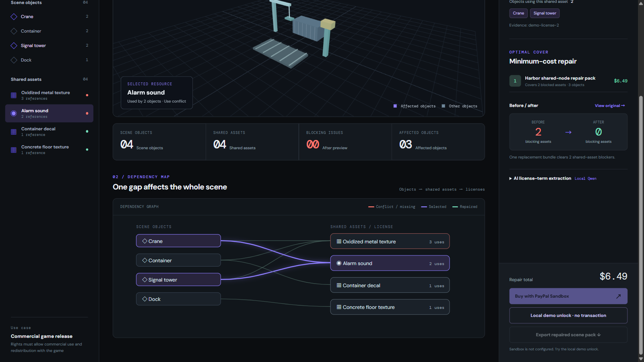Click the grid icon in Concrete floor texture graph node

point(339,307)
